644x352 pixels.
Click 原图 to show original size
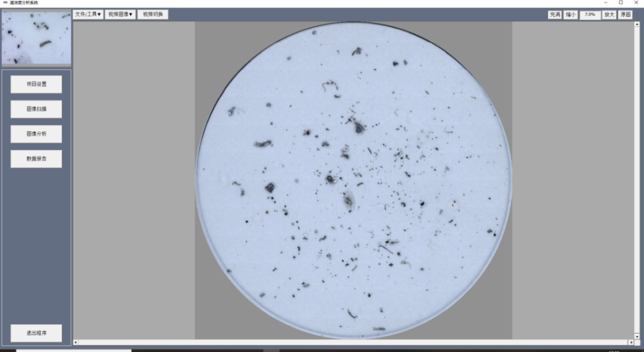pos(625,15)
